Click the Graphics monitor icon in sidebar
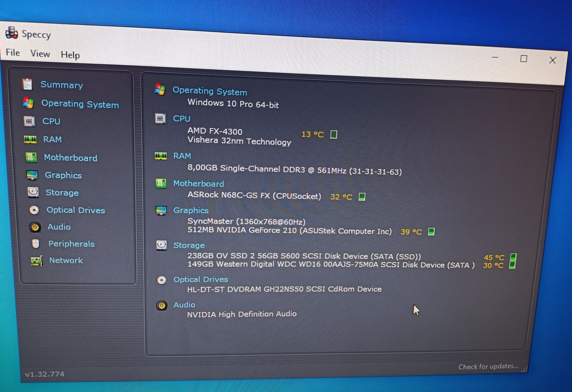Viewport: 572px width, 392px height. pos(32,175)
